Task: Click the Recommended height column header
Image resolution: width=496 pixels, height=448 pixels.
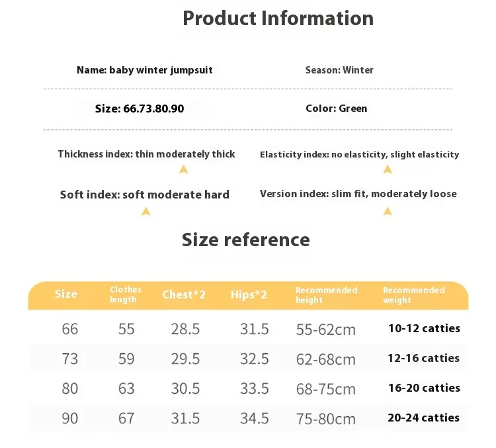Action: click(x=326, y=295)
